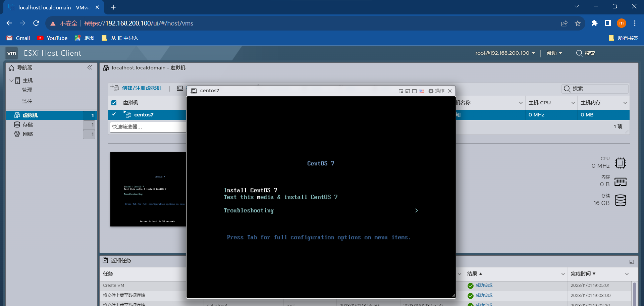644x306 pixels.
Task: Click the not-secure warning icon
Action: [x=53, y=23]
